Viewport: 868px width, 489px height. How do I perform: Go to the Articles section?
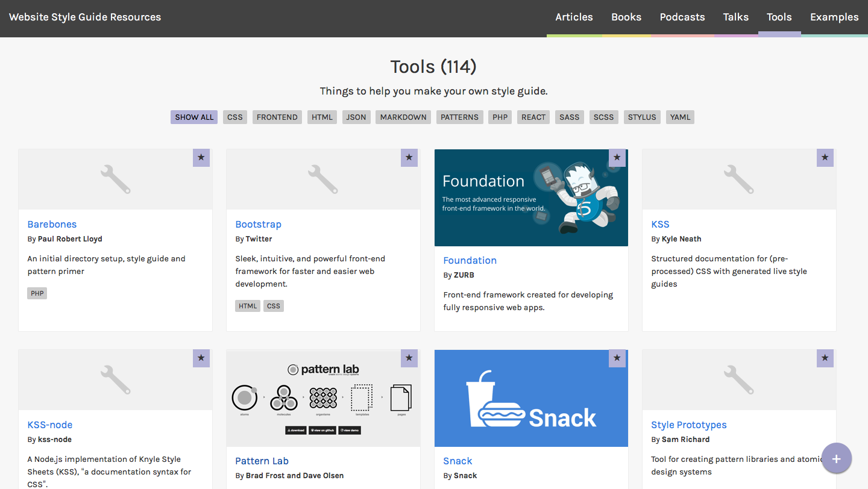[574, 17]
